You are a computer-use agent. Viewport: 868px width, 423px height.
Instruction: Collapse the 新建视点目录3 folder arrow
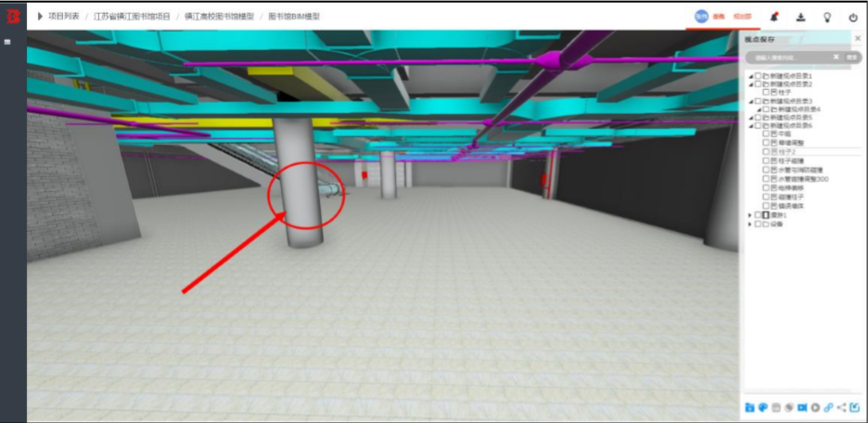coord(750,102)
